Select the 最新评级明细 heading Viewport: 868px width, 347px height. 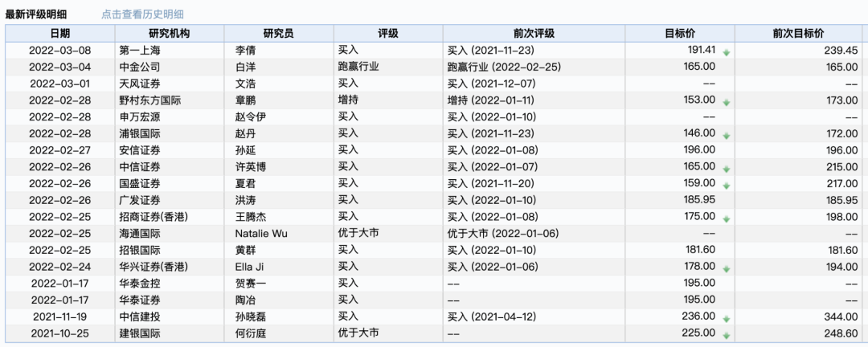pos(36,14)
